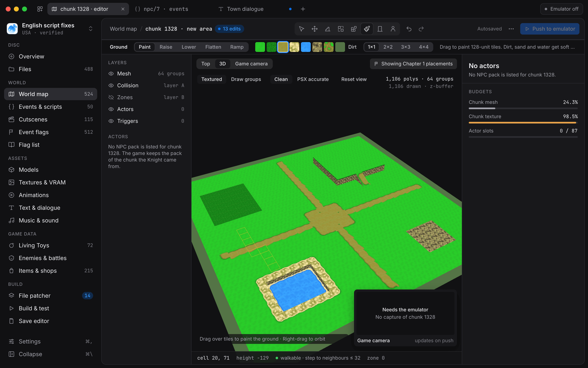Set brush size to 2×2

tap(388, 47)
